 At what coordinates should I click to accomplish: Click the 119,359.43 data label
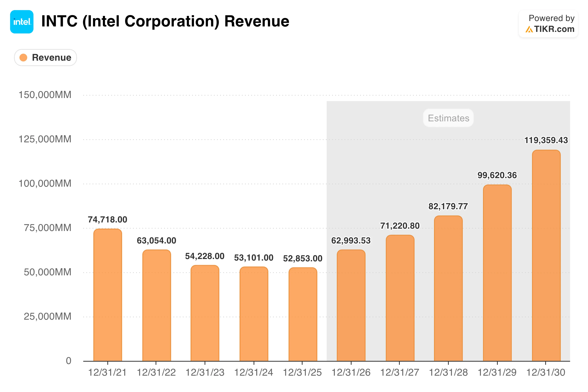(546, 140)
